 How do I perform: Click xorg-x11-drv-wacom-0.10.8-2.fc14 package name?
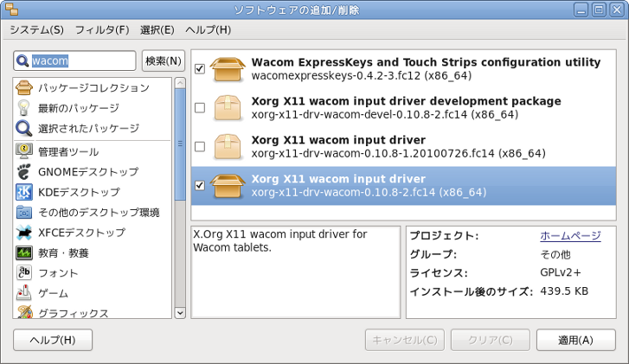(x=369, y=192)
